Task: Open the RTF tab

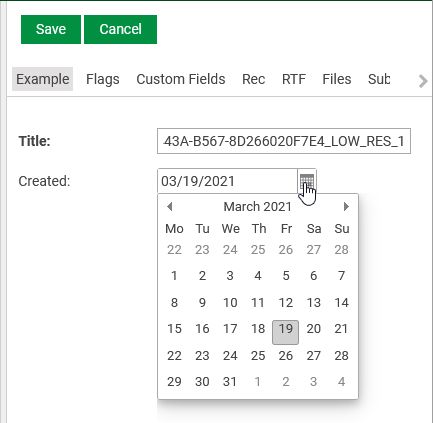Action: (294, 79)
